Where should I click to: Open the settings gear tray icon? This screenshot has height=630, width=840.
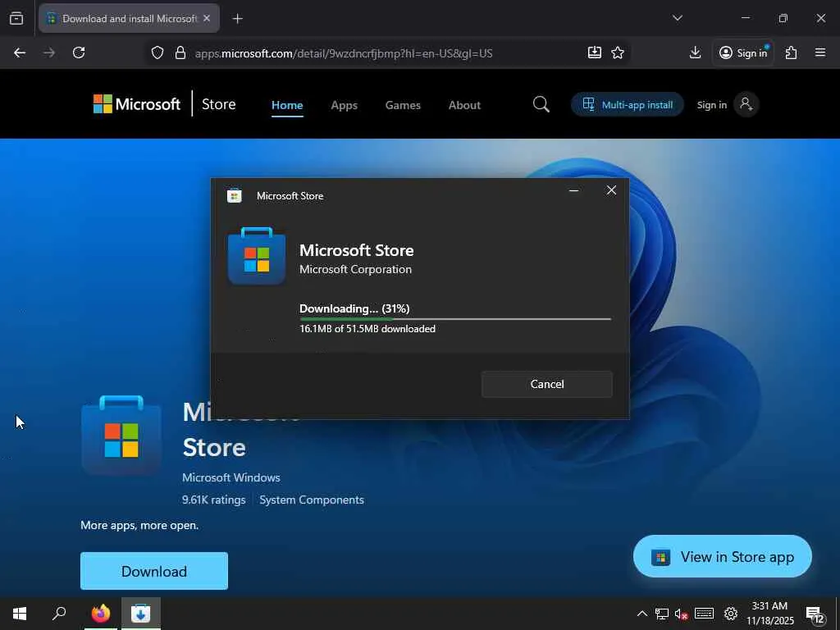(731, 614)
